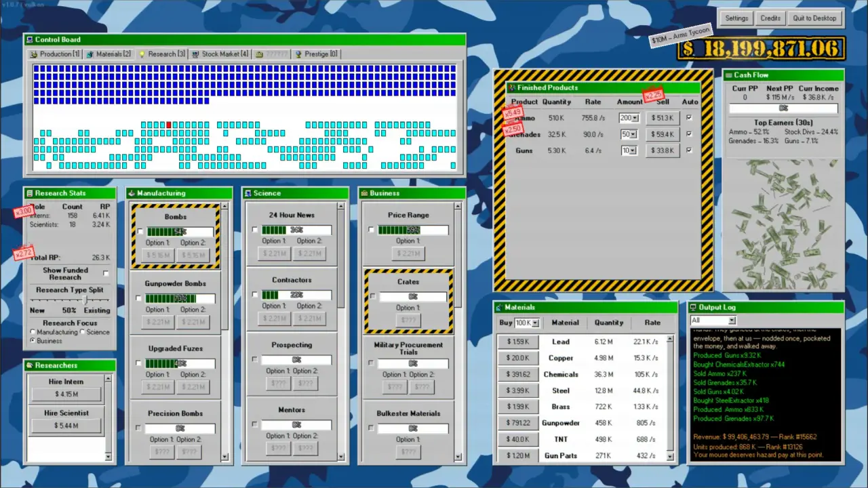
Task: Click the Control Board title bar icon
Action: 29,40
